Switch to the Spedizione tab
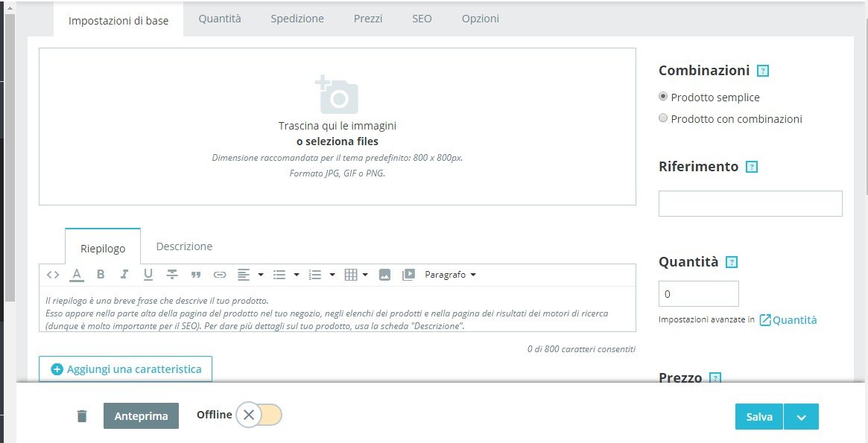The width and height of the screenshot is (868, 443). 297,19
